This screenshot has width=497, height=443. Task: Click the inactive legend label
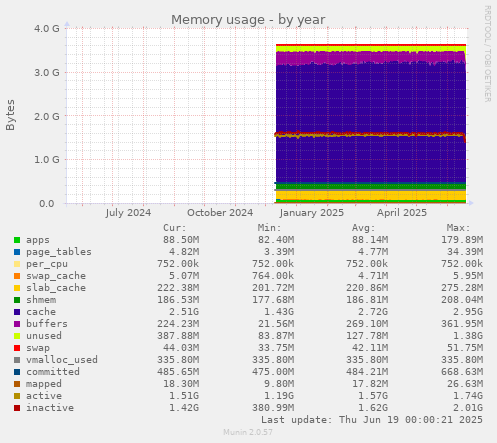click(50, 408)
